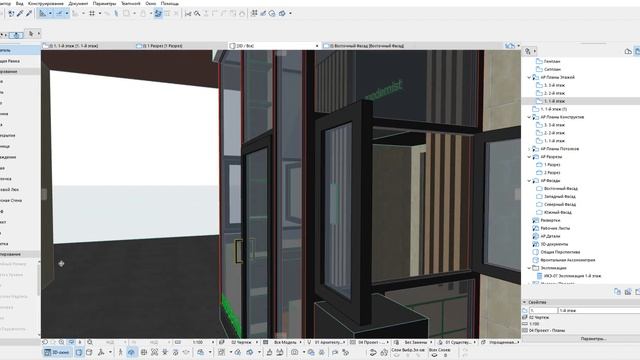Toggle the grid snap icon

click(92, 13)
